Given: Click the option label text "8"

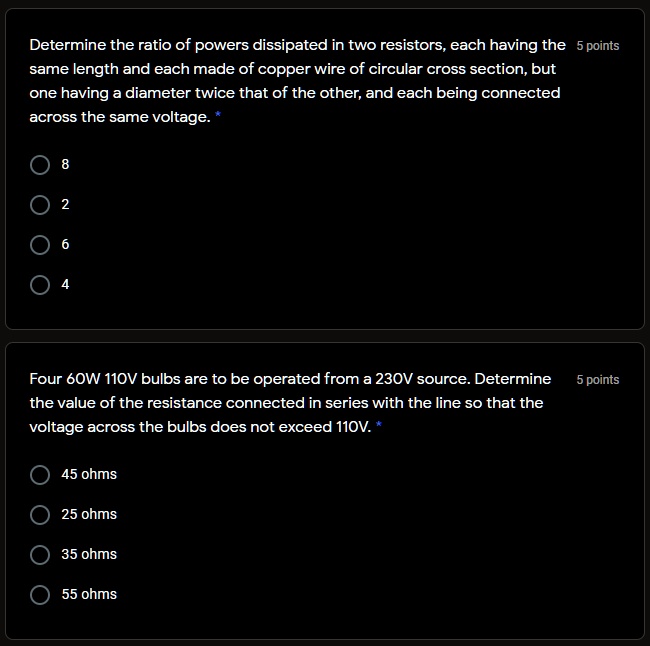Looking at the screenshot, I should click(x=66, y=164).
